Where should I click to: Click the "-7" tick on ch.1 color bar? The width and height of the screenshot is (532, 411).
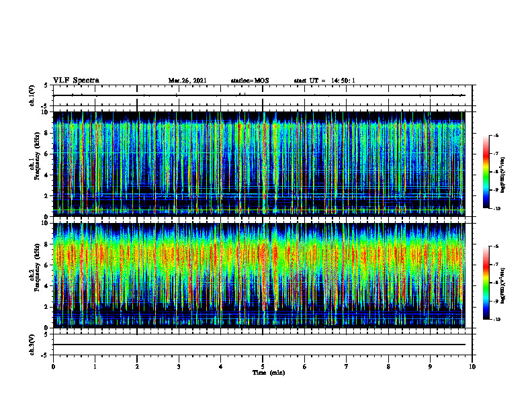(495, 154)
